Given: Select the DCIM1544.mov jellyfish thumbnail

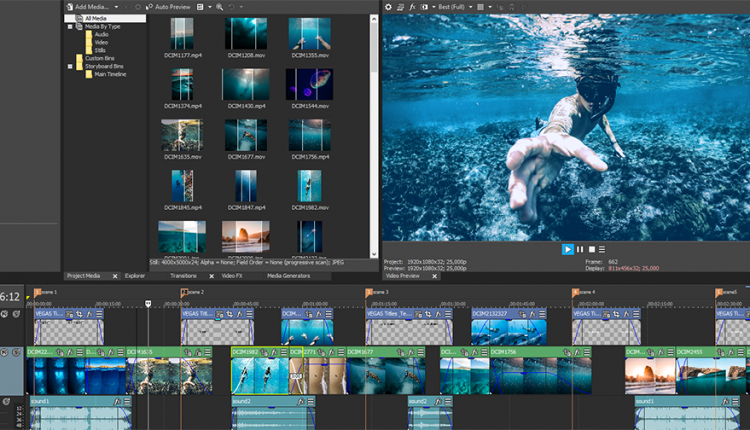Looking at the screenshot, I should (309, 85).
